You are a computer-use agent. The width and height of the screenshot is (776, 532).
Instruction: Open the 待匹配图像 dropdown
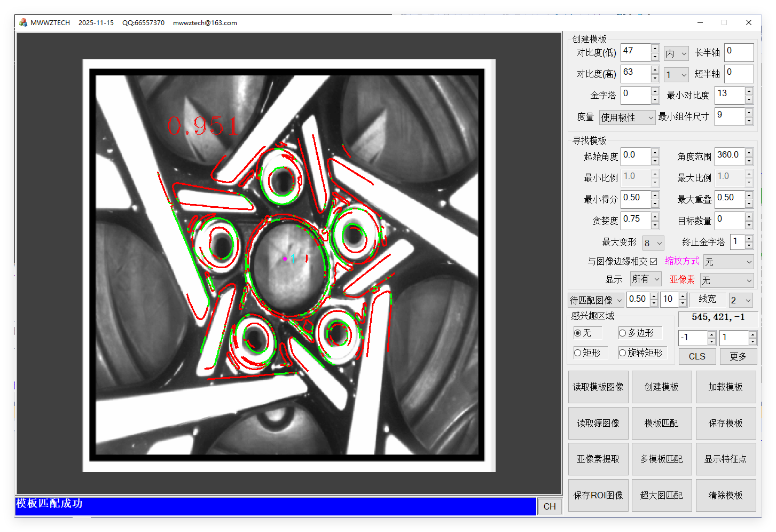[596, 300]
